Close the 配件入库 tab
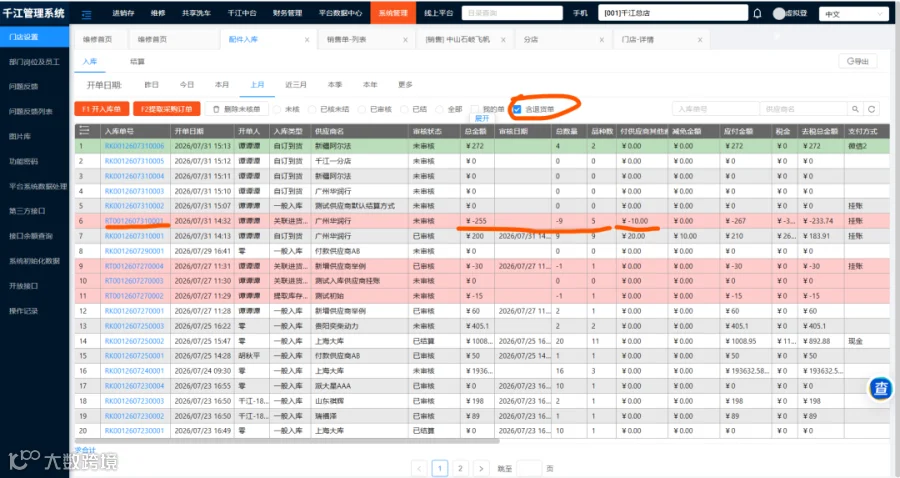 pyautogui.click(x=307, y=40)
